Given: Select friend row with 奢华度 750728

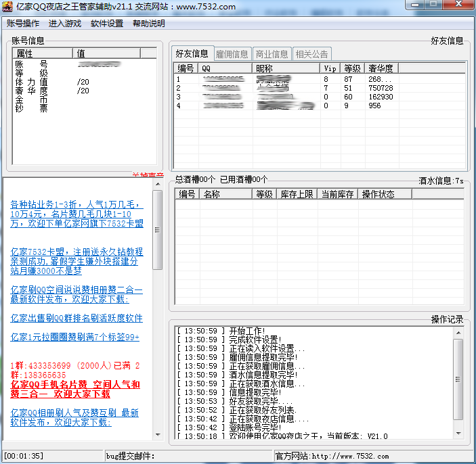Looking at the screenshot, I should [320, 88].
